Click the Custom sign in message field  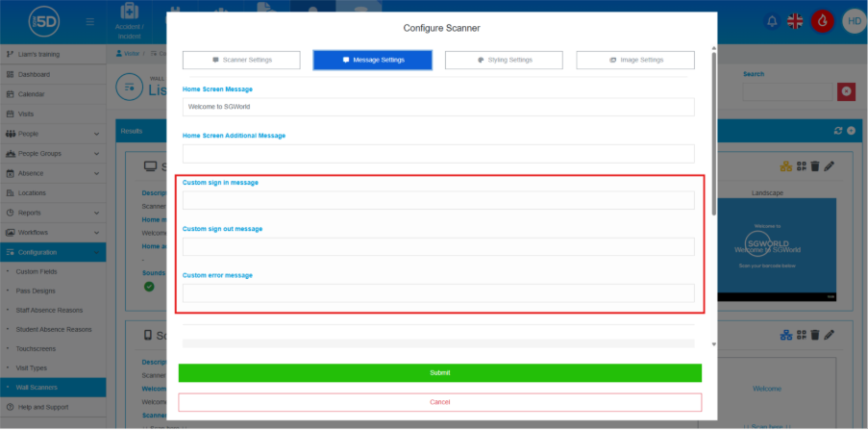coord(438,200)
